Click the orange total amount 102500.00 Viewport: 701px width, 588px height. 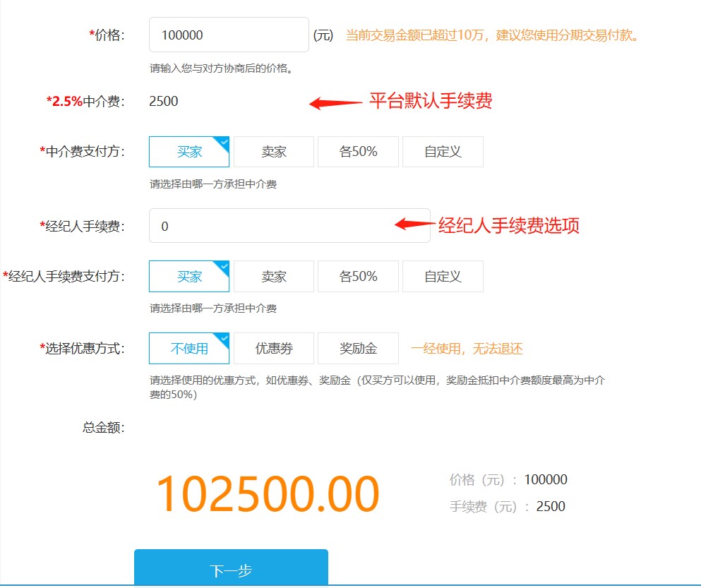click(267, 494)
